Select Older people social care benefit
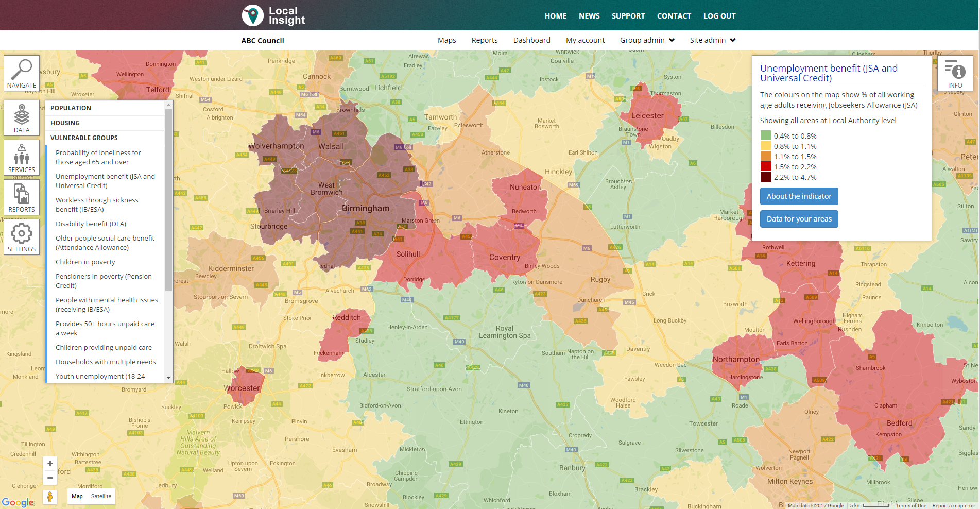 pos(105,243)
